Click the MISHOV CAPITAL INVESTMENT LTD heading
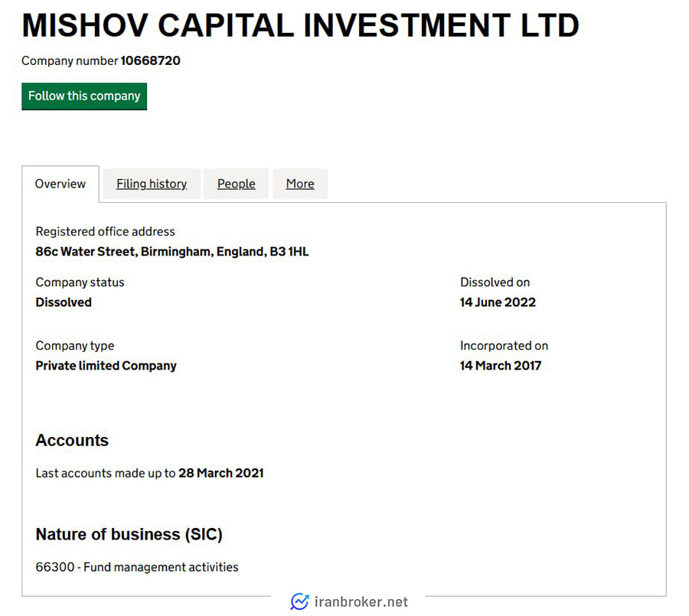689x616 pixels. pyautogui.click(x=301, y=25)
